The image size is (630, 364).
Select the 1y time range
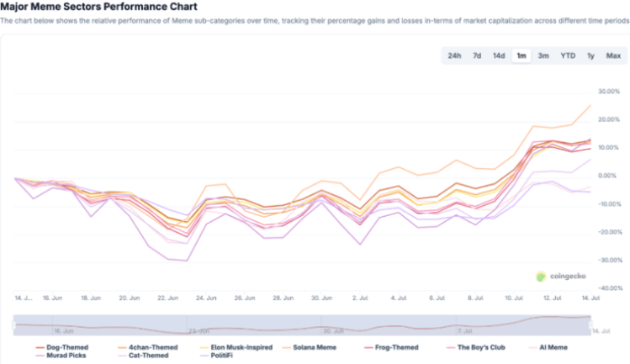point(590,56)
